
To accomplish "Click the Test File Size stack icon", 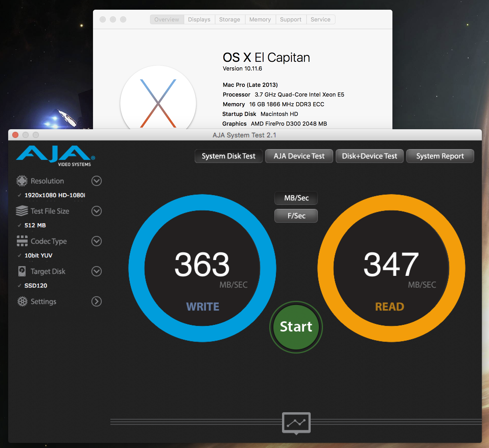I will point(22,211).
